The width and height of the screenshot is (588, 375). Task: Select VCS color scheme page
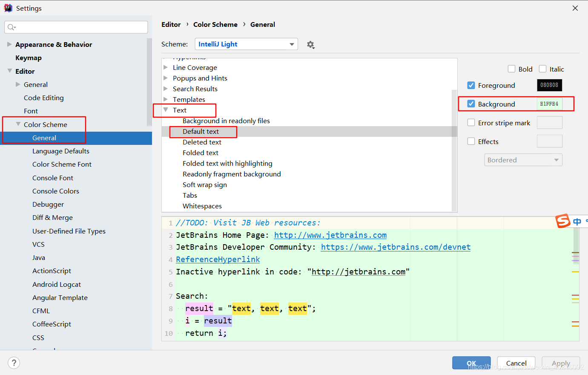38,244
